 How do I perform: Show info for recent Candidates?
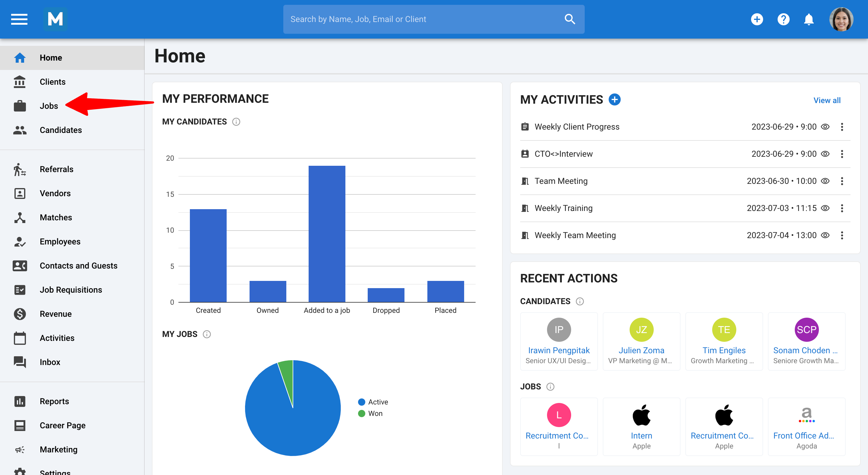(580, 301)
